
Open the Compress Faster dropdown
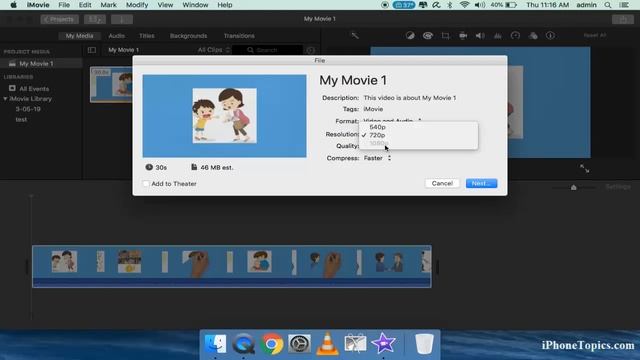coord(377,158)
